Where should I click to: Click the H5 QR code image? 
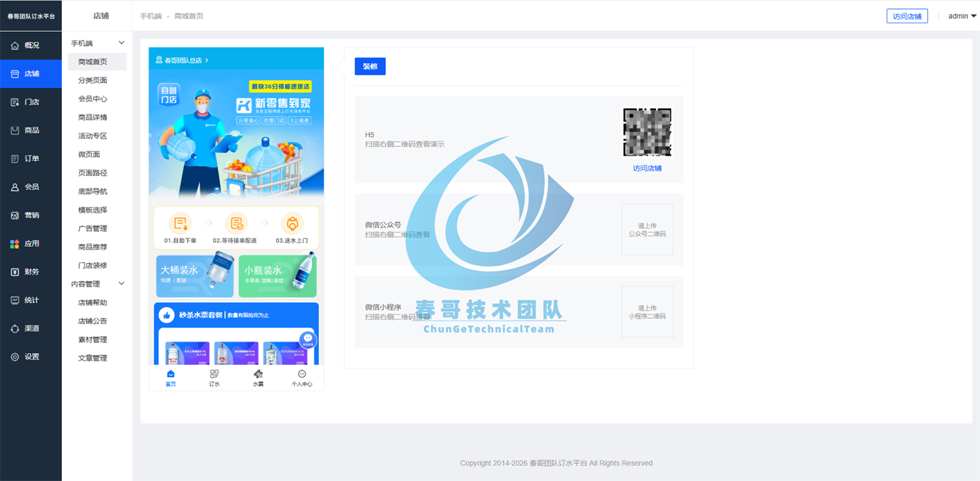pyautogui.click(x=647, y=132)
